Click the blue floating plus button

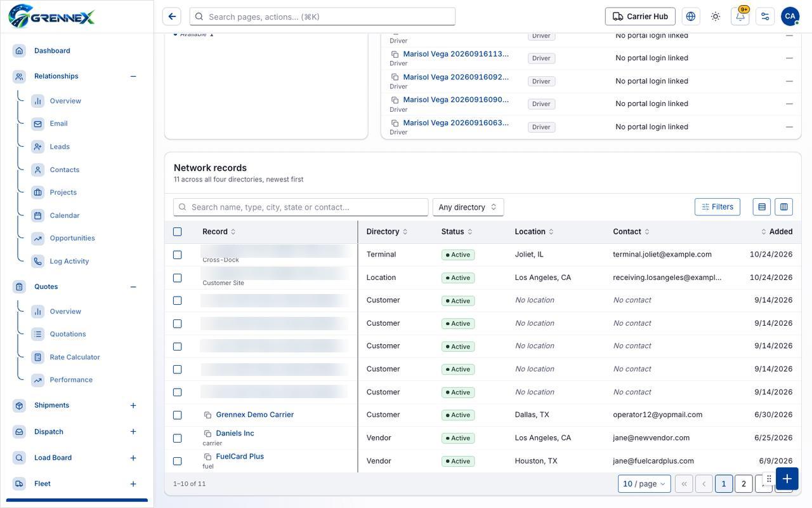[x=787, y=479]
